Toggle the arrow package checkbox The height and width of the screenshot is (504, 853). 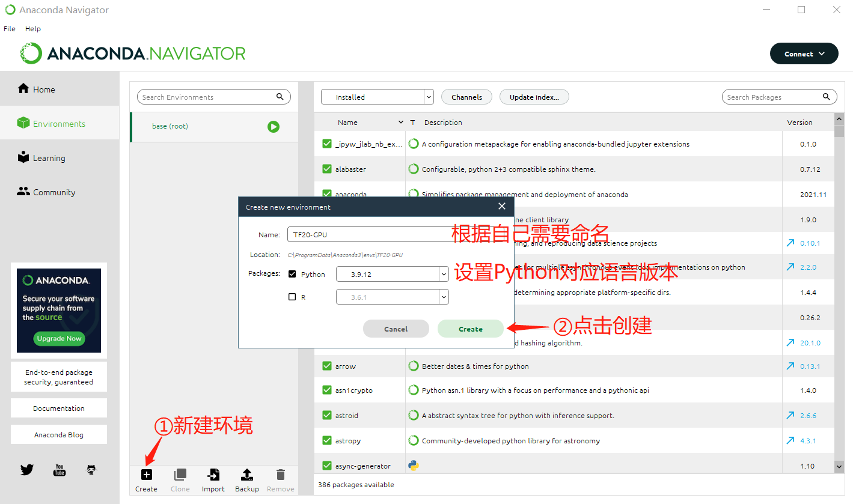[327, 366]
